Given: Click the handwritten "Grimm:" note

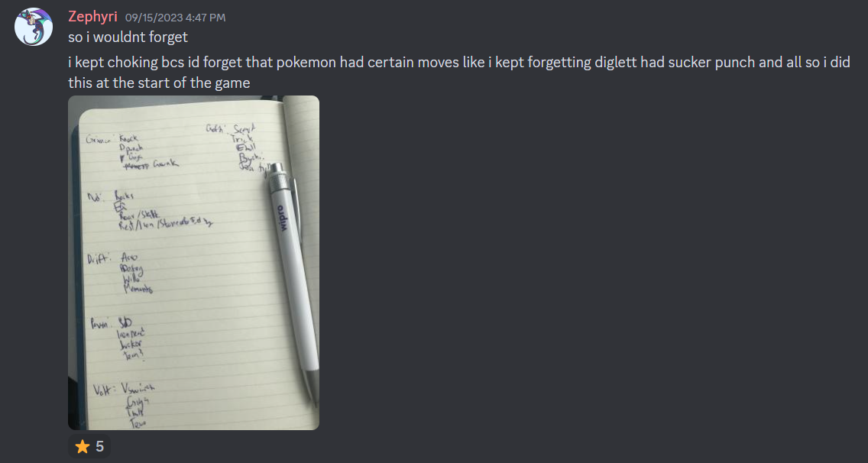Looking at the screenshot, I should click(99, 141).
